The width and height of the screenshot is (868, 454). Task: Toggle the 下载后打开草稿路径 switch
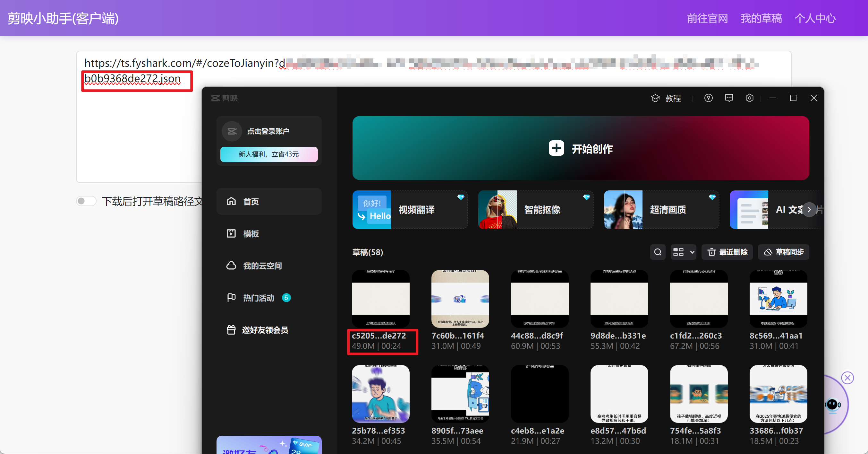(86, 201)
